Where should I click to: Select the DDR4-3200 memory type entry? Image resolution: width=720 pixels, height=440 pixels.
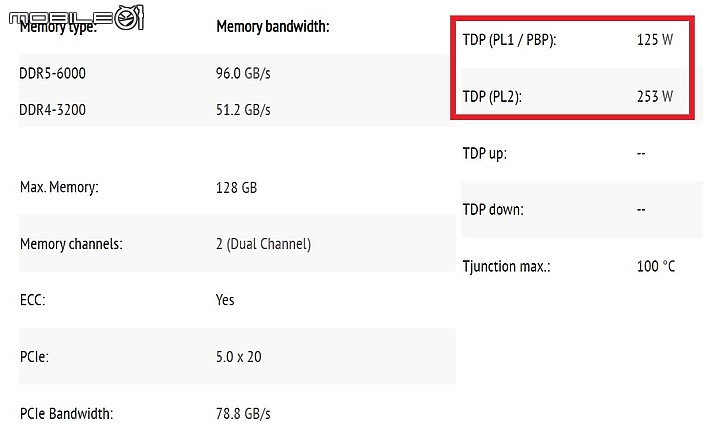pos(52,110)
